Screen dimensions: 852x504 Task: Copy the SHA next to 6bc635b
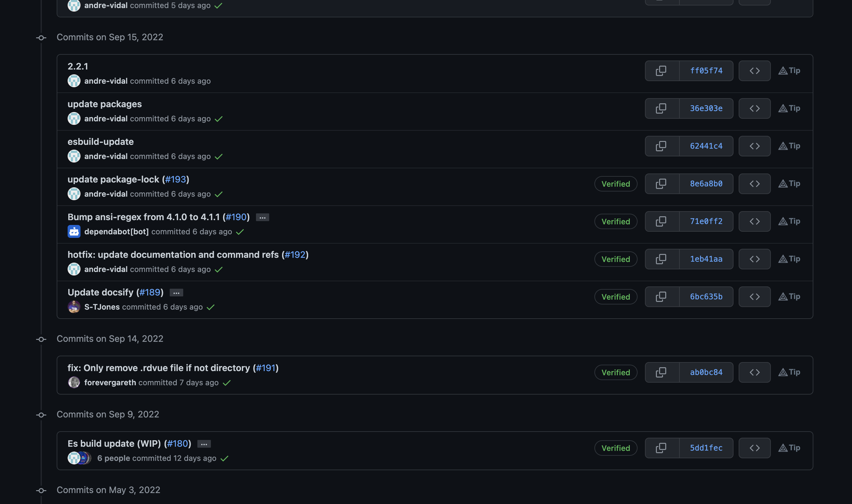coord(661,296)
